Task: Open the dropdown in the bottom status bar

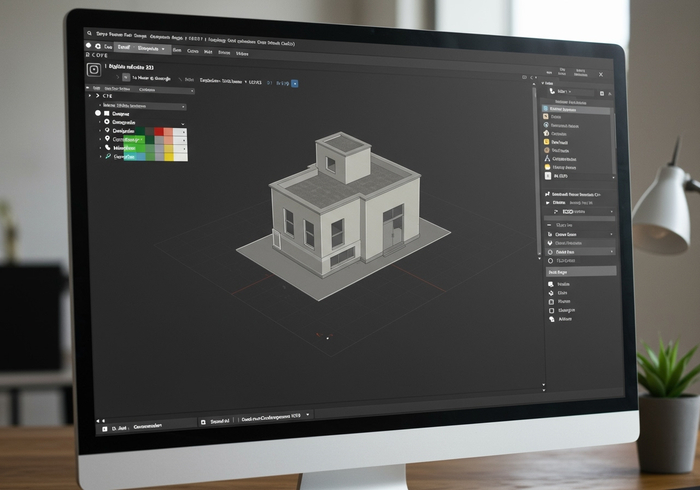Action: click(307, 414)
